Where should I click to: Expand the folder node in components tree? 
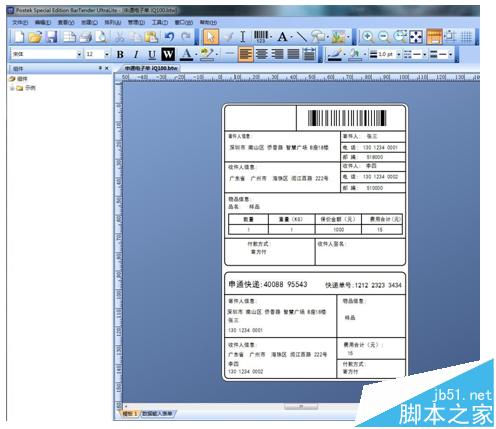click(12, 88)
